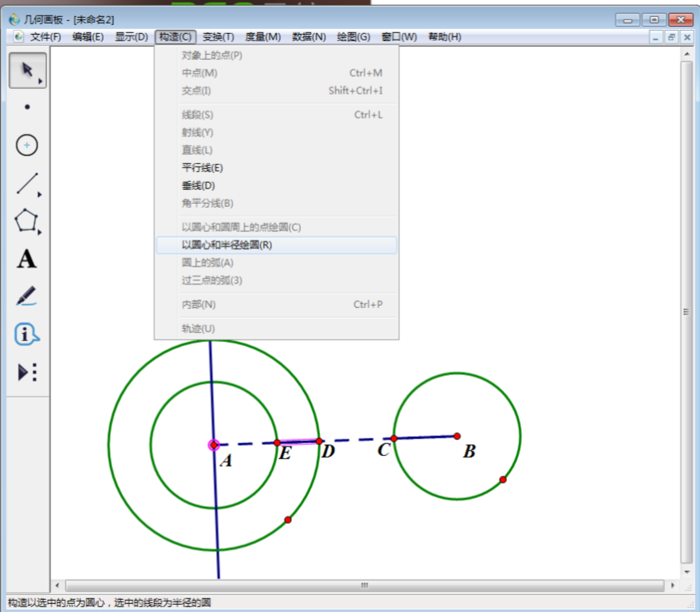700x612 pixels.
Task: Expand the straightedge tool flyout triangle
Action: [40, 195]
